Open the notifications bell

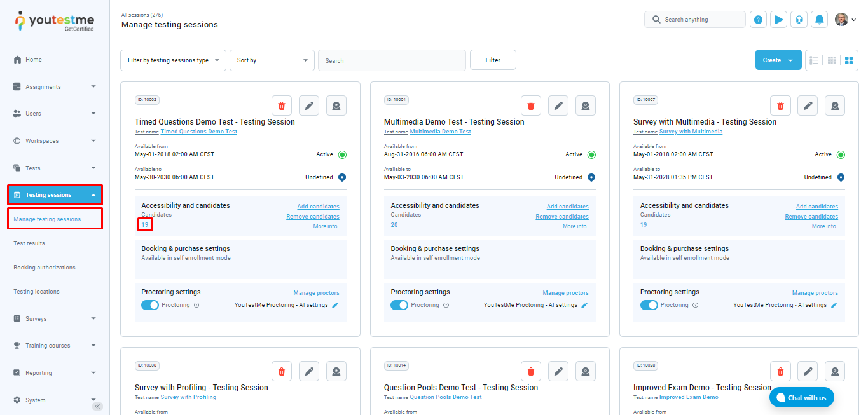click(820, 20)
